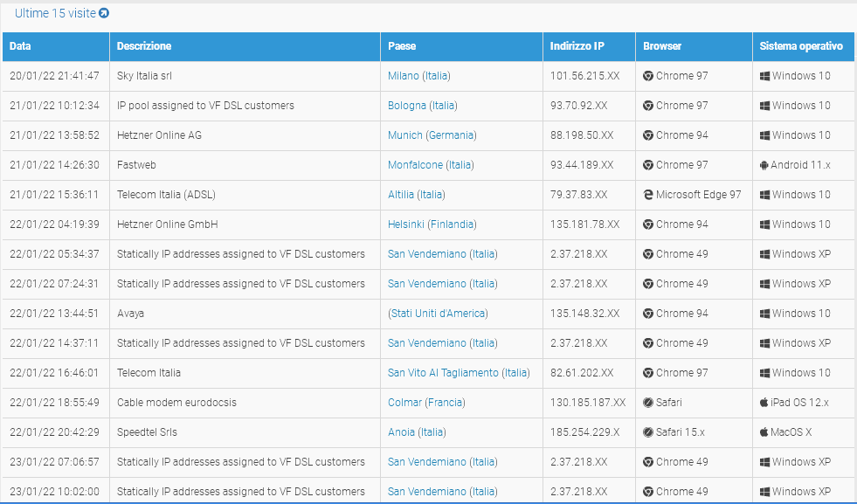
Task: Click the Apple icon beside MacOS X
Action: 764,432
